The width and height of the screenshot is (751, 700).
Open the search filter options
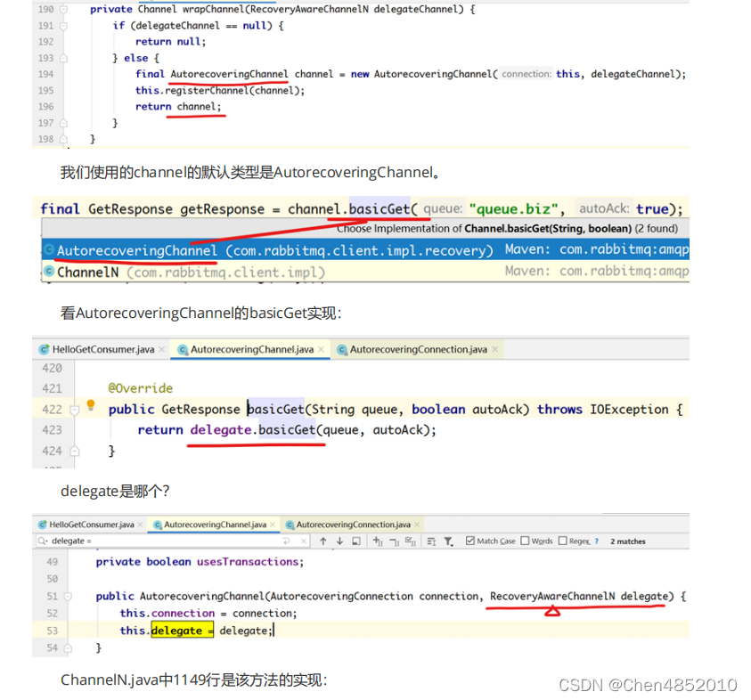click(x=448, y=541)
